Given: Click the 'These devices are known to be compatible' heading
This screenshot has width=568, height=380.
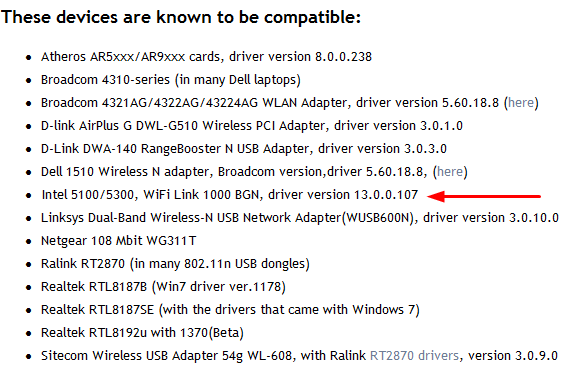Looking at the screenshot, I should coord(181,17).
